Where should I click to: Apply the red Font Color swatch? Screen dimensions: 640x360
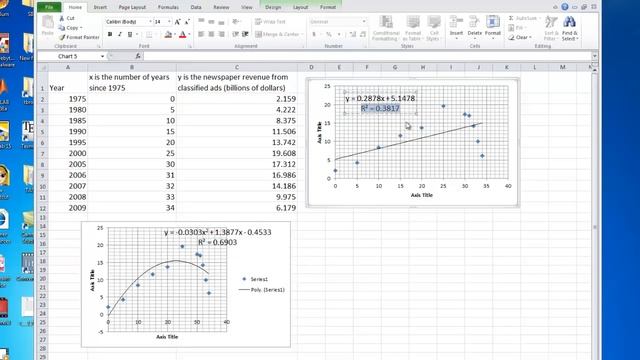pyautogui.click(x=182, y=35)
